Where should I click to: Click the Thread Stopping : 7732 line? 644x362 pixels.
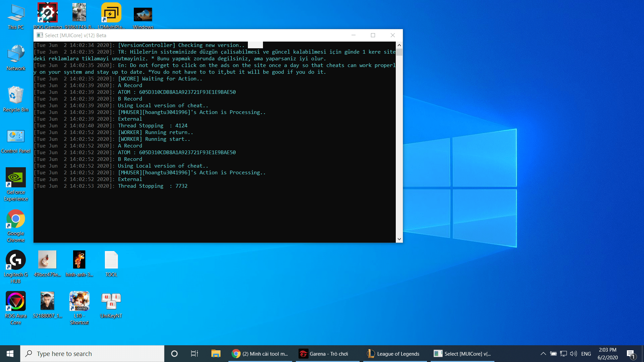pyautogui.click(x=111, y=186)
